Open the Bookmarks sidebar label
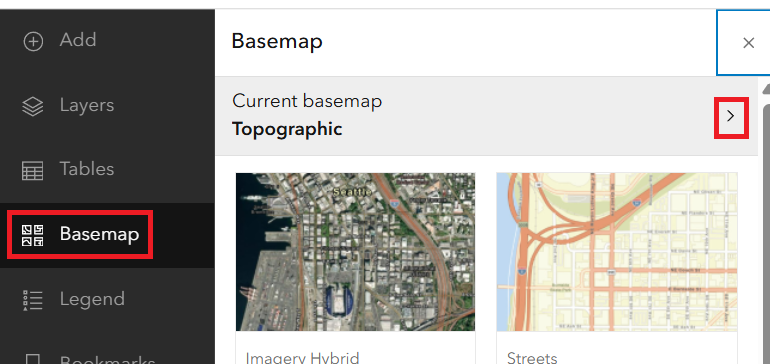The height and width of the screenshot is (364, 770). [108, 360]
